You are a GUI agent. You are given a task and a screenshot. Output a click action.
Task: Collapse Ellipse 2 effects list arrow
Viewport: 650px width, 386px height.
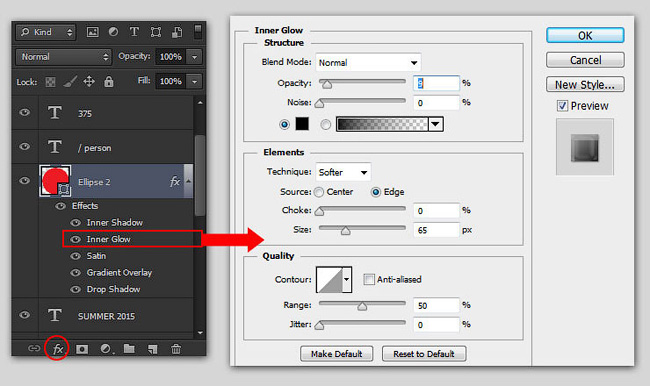189,181
